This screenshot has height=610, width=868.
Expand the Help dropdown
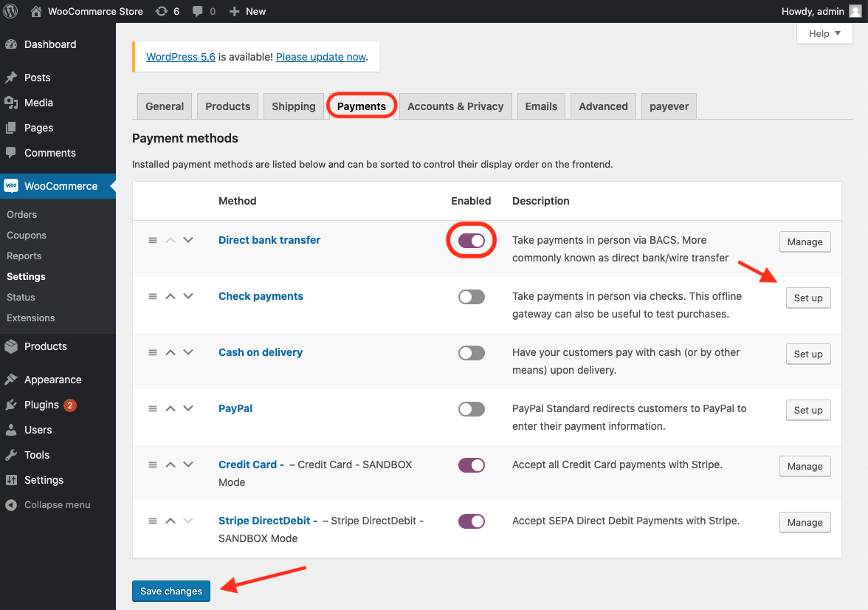(x=824, y=33)
